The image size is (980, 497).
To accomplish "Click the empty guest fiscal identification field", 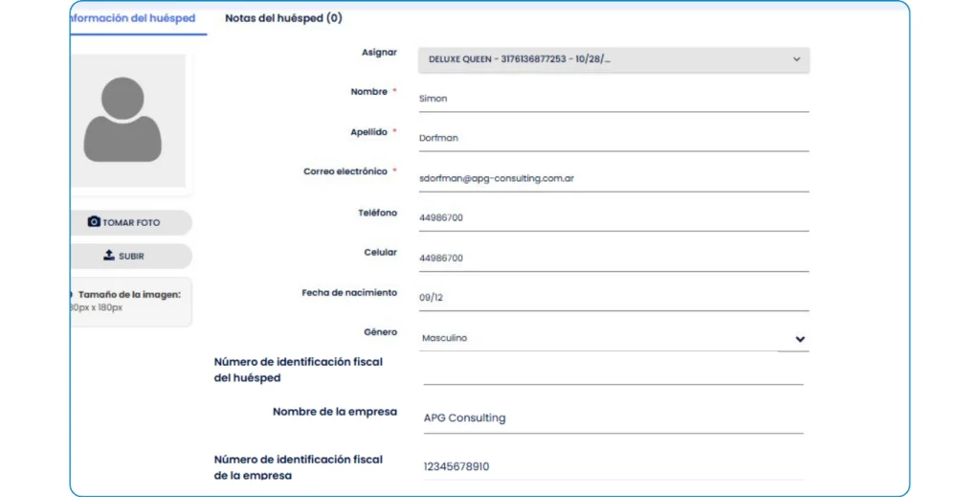I will point(613,373).
